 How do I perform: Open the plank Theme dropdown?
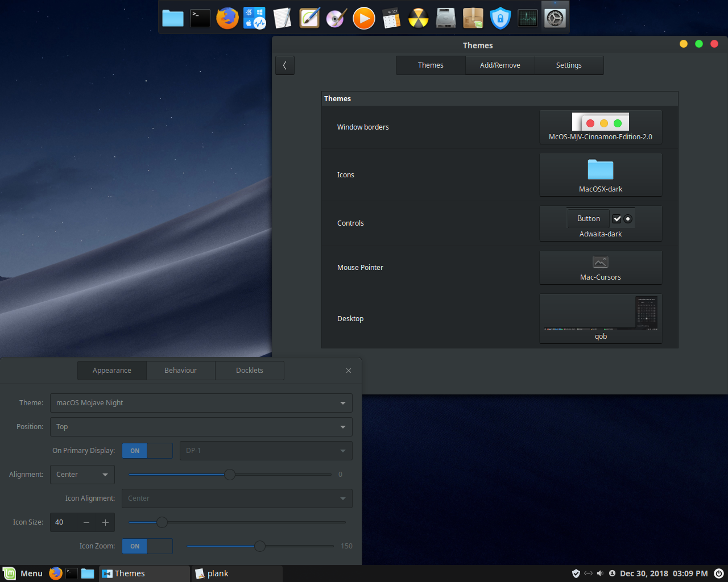click(x=201, y=403)
